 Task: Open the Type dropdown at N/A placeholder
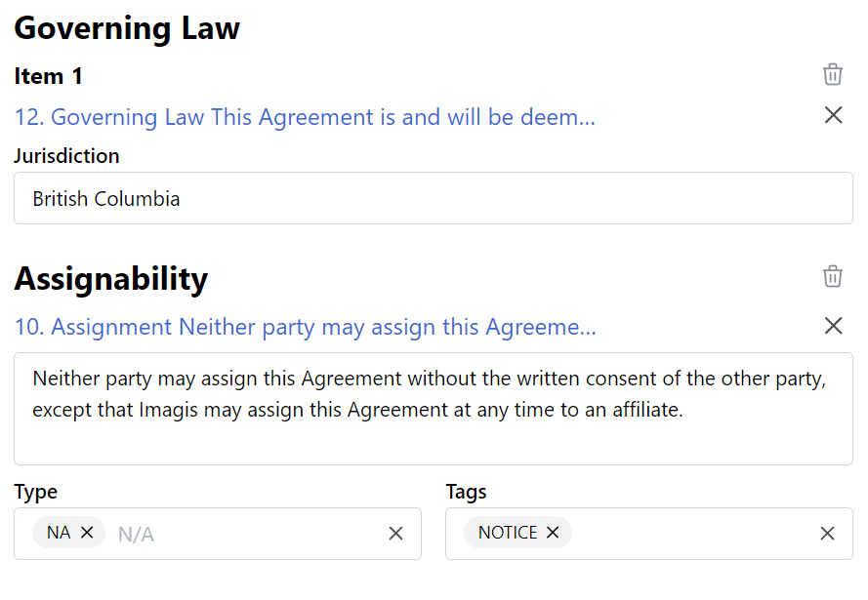[244, 534]
